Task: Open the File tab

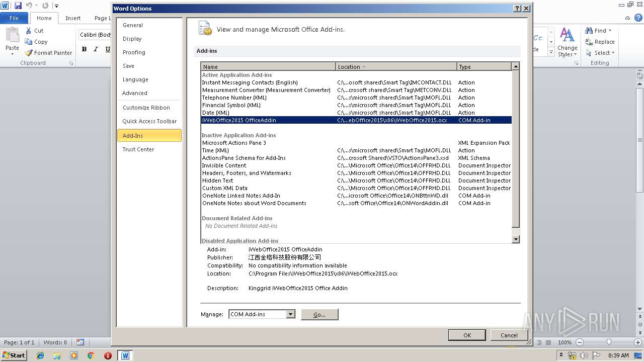Action: [x=14, y=18]
